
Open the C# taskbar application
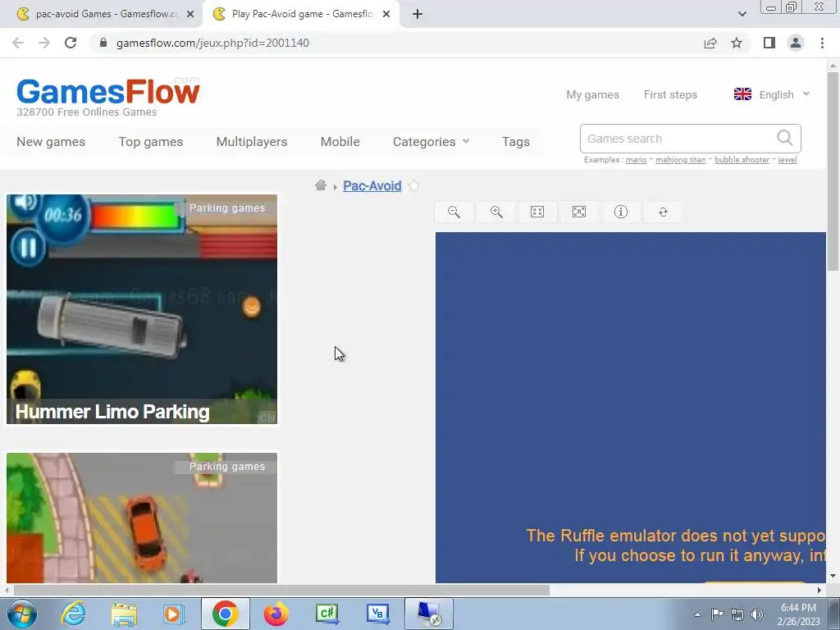[x=326, y=614]
